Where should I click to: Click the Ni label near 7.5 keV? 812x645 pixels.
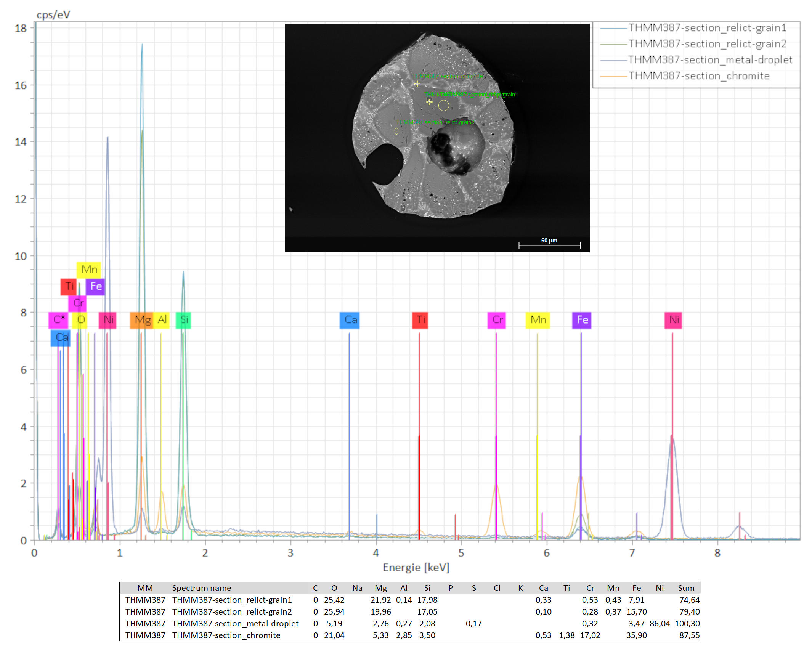pyautogui.click(x=673, y=320)
